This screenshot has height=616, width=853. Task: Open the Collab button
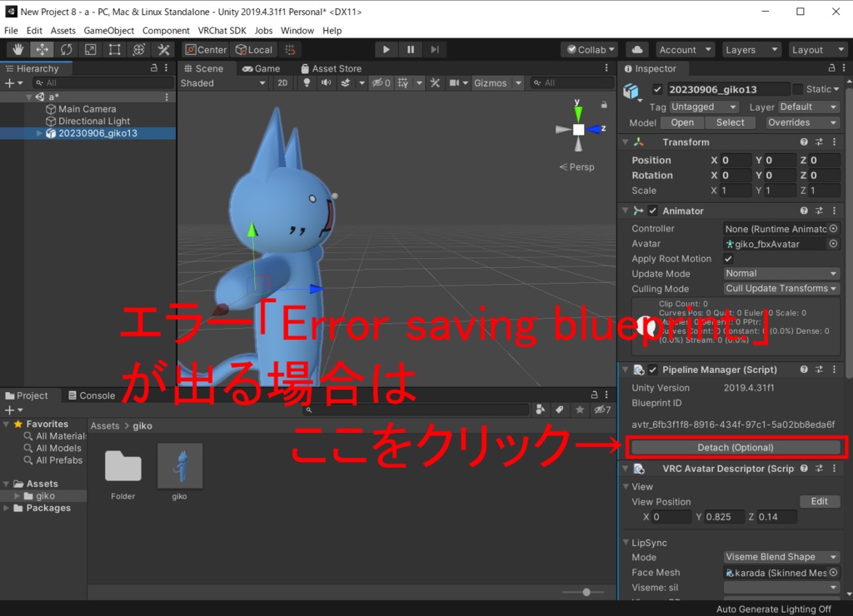[x=590, y=49]
